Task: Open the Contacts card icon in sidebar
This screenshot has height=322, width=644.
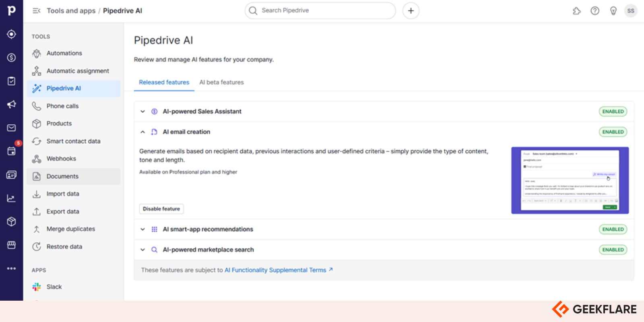Action: [11, 175]
